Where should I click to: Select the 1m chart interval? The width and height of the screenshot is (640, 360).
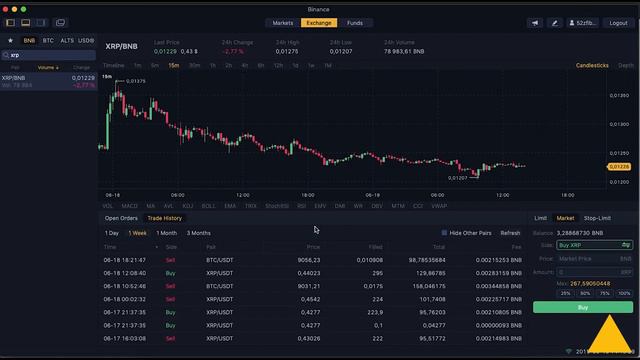tap(138, 65)
